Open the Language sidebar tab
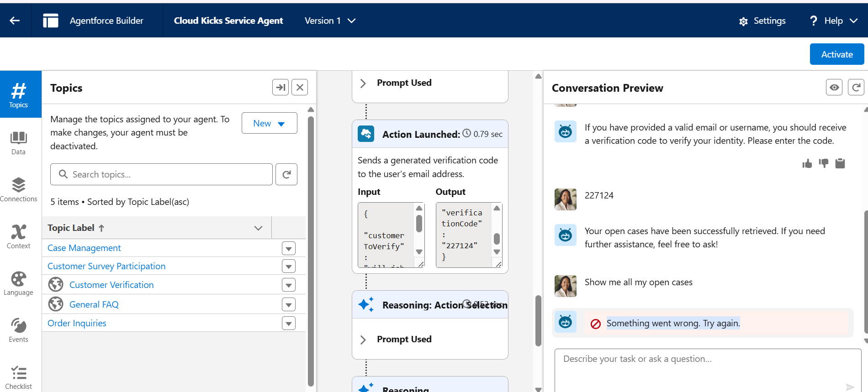This screenshot has width=868, height=392. click(18, 283)
